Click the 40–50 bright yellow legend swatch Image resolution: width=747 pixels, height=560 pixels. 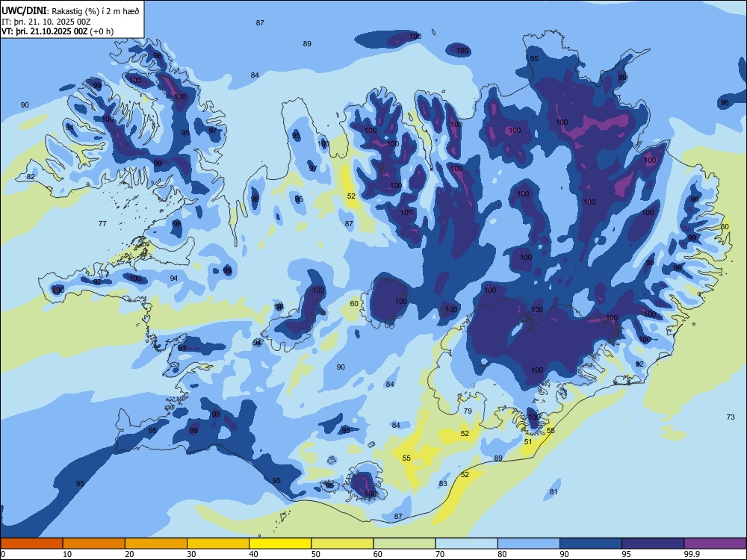pyautogui.click(x=280, y=544)
